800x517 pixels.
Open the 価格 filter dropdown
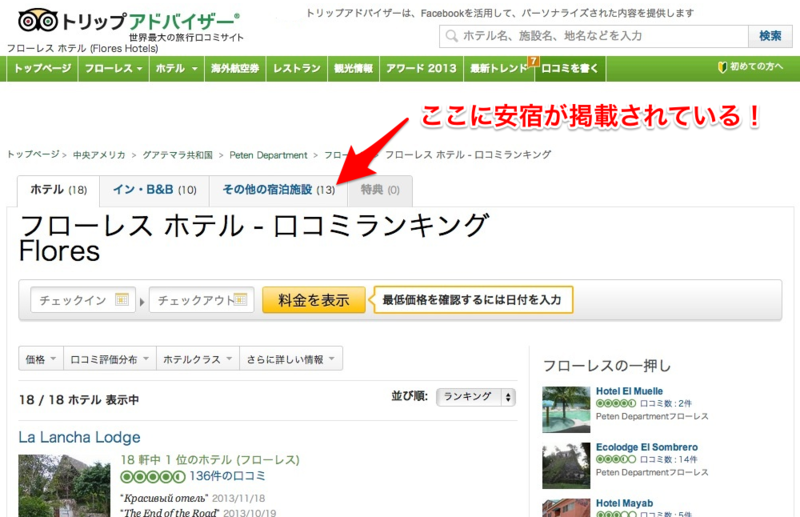click(x=41, y=359)
